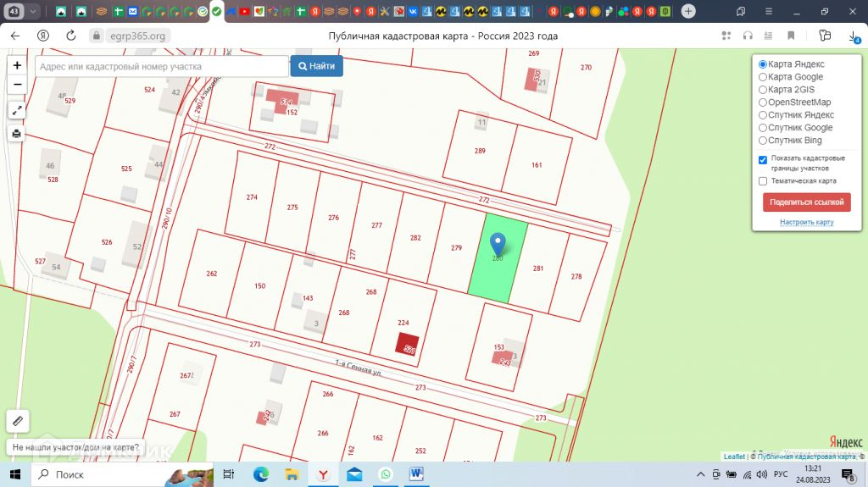Launch Microsoft Edge from taskbar
Screen dimensions: 868x487
point(261,474)
